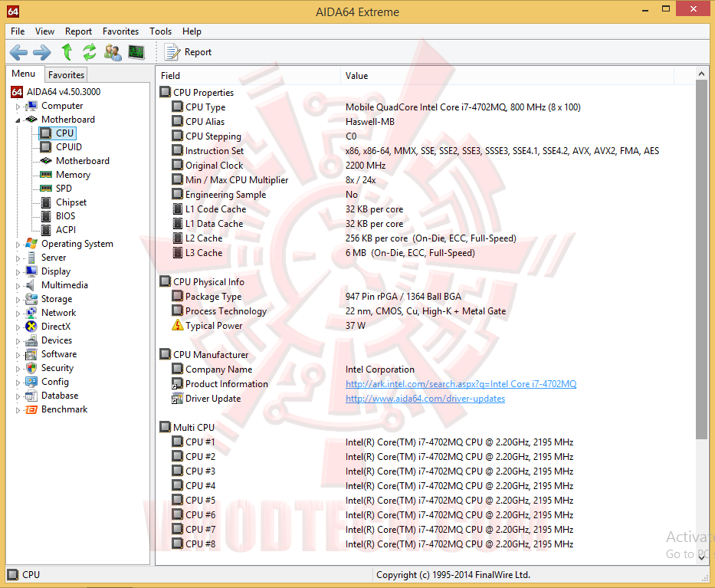Expand the Network tree node
The height and width of the screenshot is (588, 715).
click(x=18, y=314)
